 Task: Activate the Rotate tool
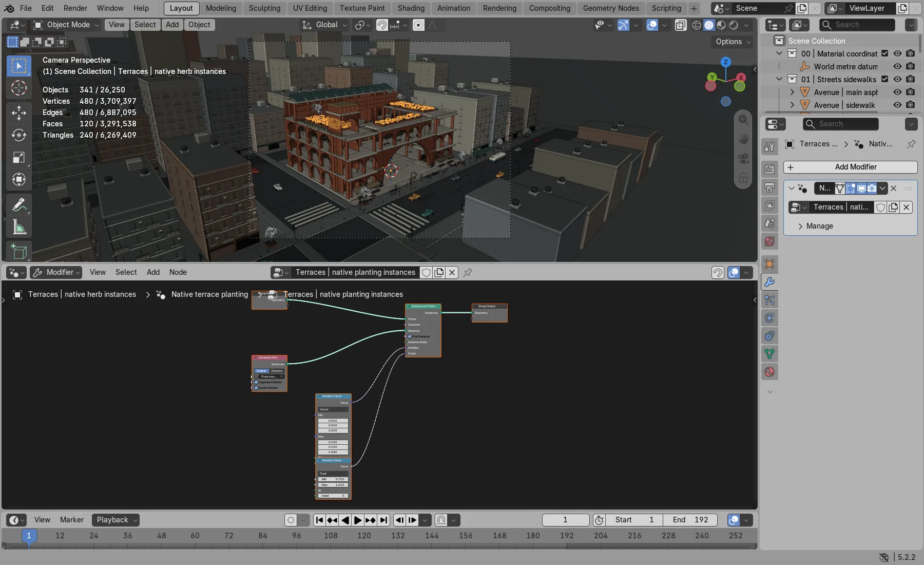pos(19,135)
